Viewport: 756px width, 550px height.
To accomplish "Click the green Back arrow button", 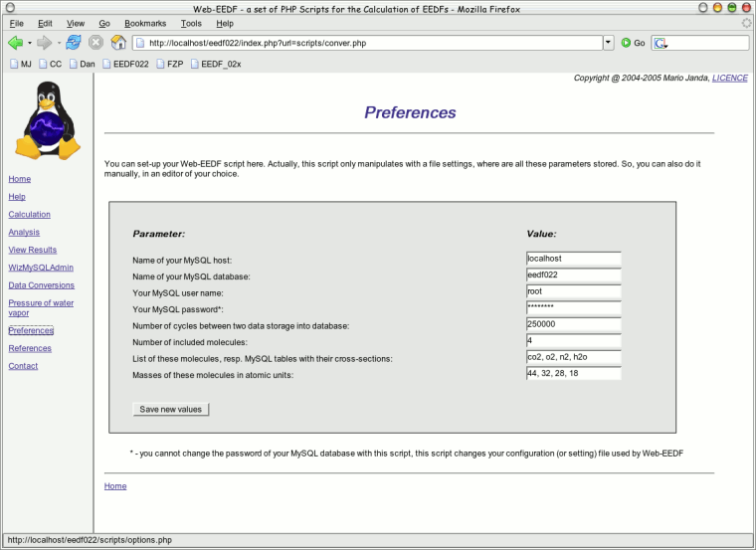I will coord(15,43).
